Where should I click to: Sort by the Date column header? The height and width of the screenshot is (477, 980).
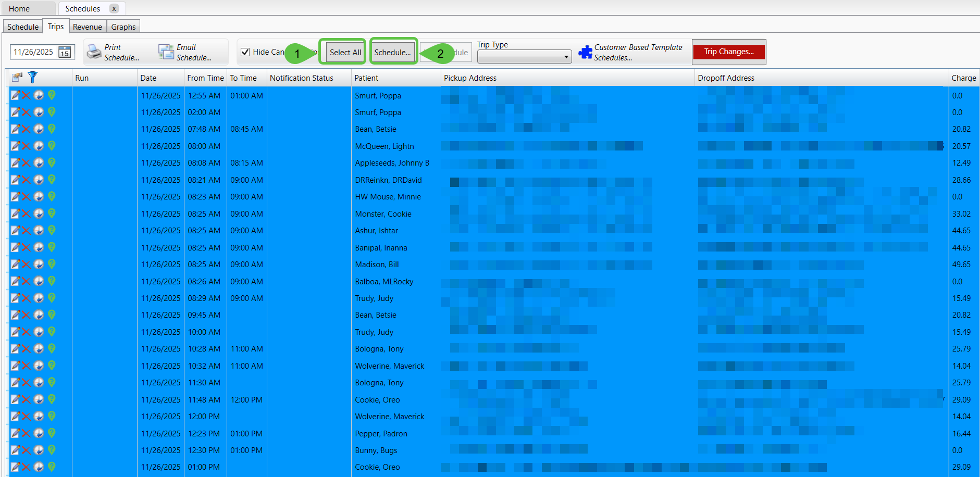point(160,78)
